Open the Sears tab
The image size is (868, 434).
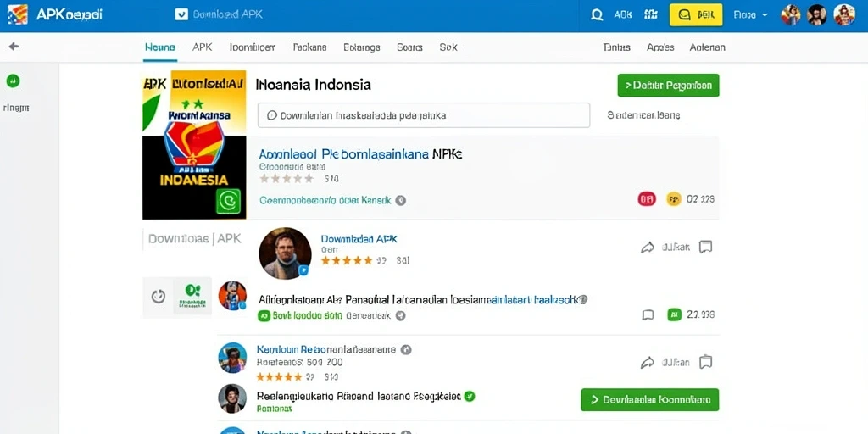tap(409, 47)
